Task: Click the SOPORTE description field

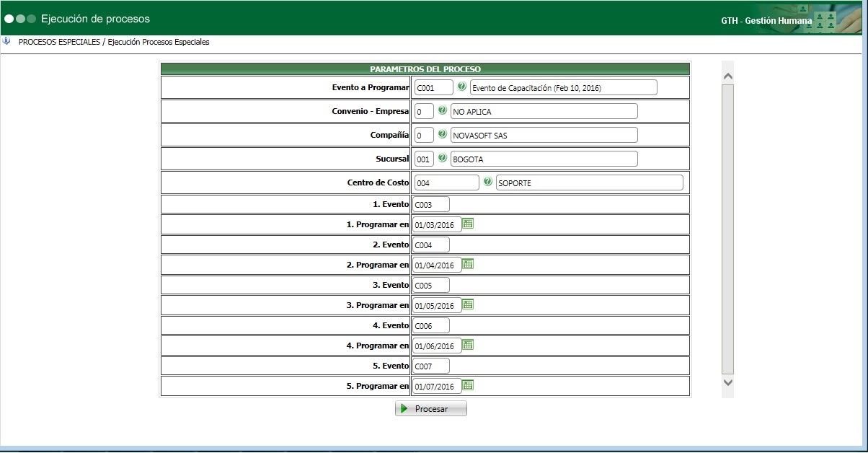Action: 590,182
